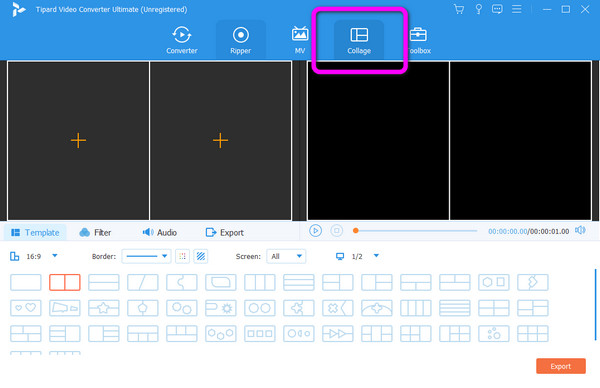Choose the two equal circles template
This screenshot has height=388, width=600.
pyautogui.click(x=260, y=308)
